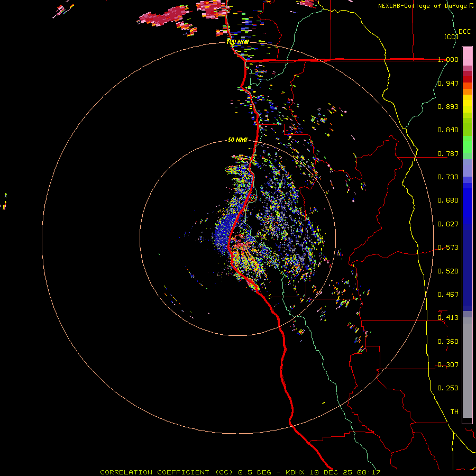This screenshot has width=476, height=476.
Task: Click the 0.947 scale value
Action: point(448,83)
